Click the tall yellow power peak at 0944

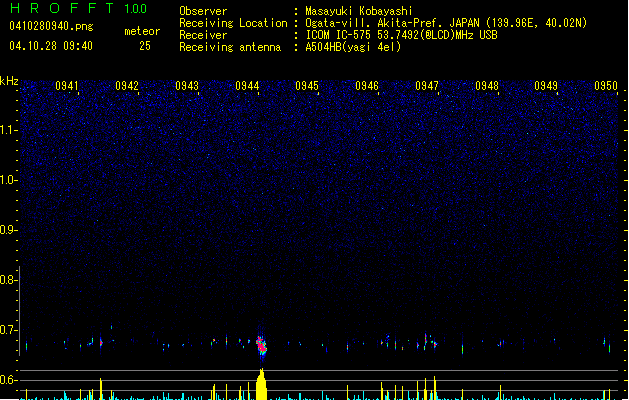click(x=261, y=384)
